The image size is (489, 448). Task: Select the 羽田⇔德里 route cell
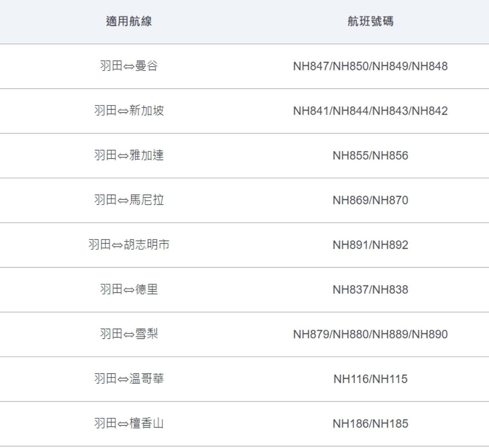point(129,290)
